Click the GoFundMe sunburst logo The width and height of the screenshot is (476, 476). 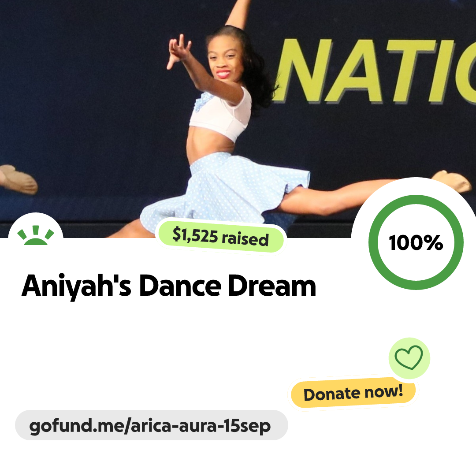(x=36, y=235)
